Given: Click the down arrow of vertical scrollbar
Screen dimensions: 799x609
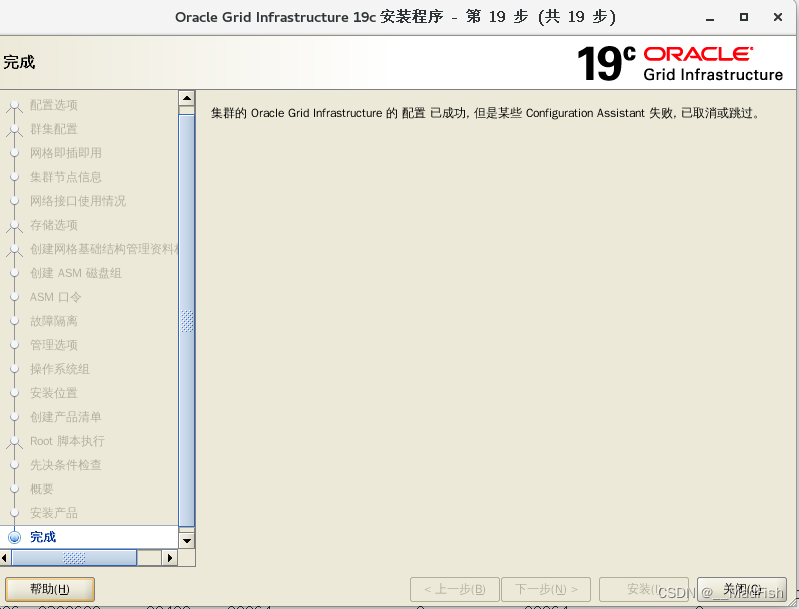Looking at the screenshot, I should coord(187,541).
